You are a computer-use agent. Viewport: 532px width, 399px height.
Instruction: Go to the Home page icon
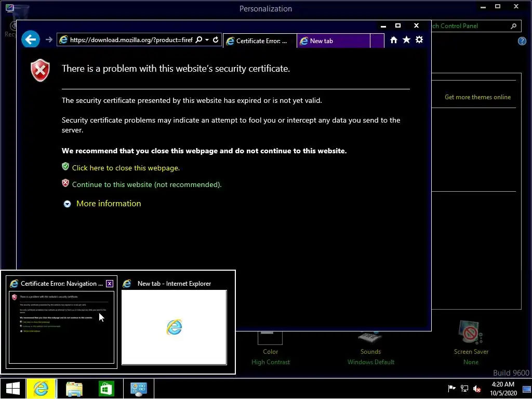point(394,40)
